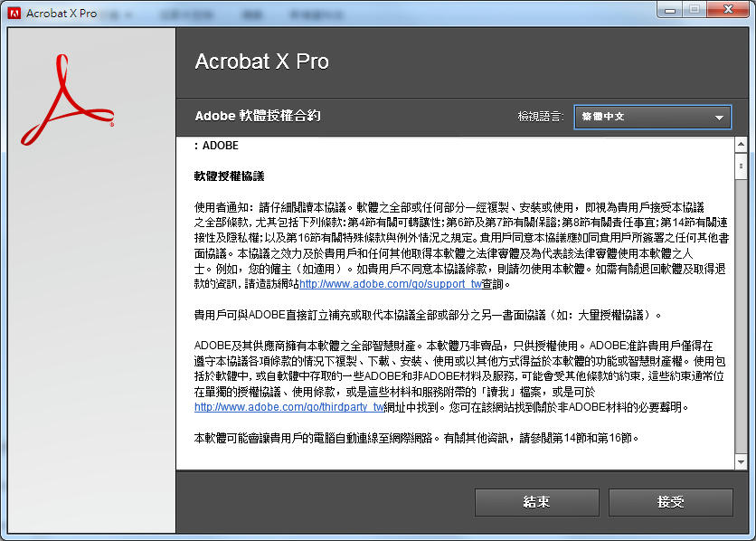Open the 檢視語言 language dropdown
The width and height of the screenshot is (756, 541).
pos(652,117)
